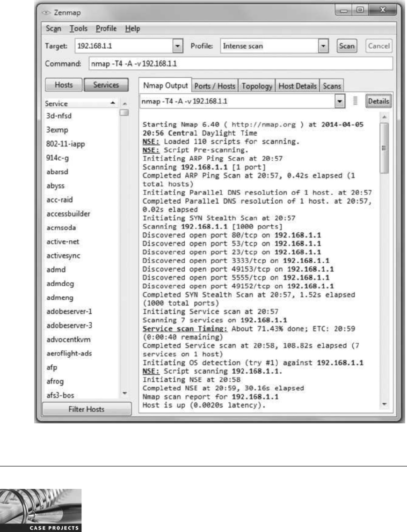
Task: Select the accessbuilder service
Action: coord(68,214)
